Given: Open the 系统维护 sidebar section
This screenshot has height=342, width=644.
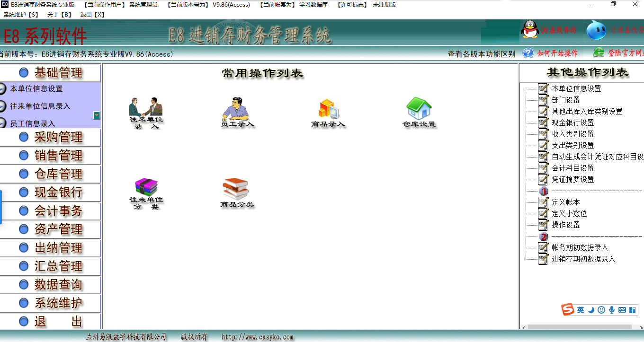Looking at the screenshot, I should 50,303.
